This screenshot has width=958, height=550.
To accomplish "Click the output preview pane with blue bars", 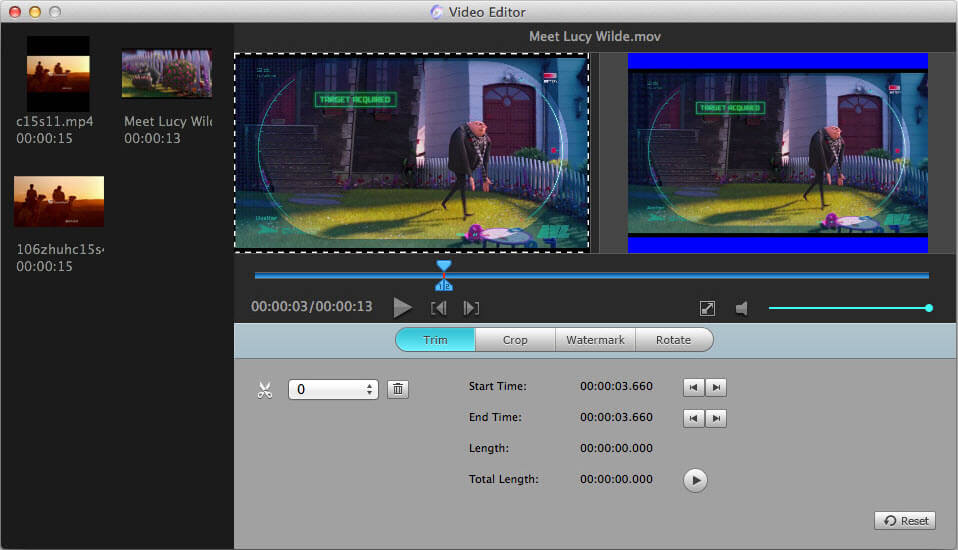I will point(778,153).
